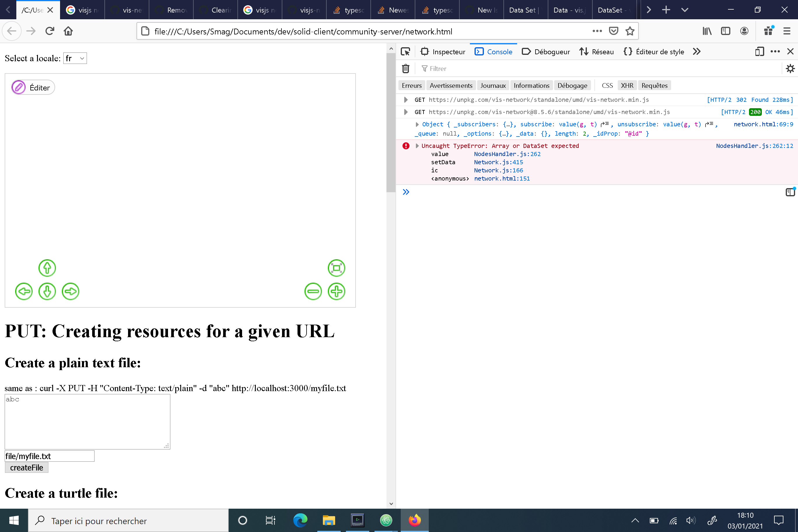Switch to the Réseau devtools tab
This screenshot has width=798, height=532.
click(596, 52)
